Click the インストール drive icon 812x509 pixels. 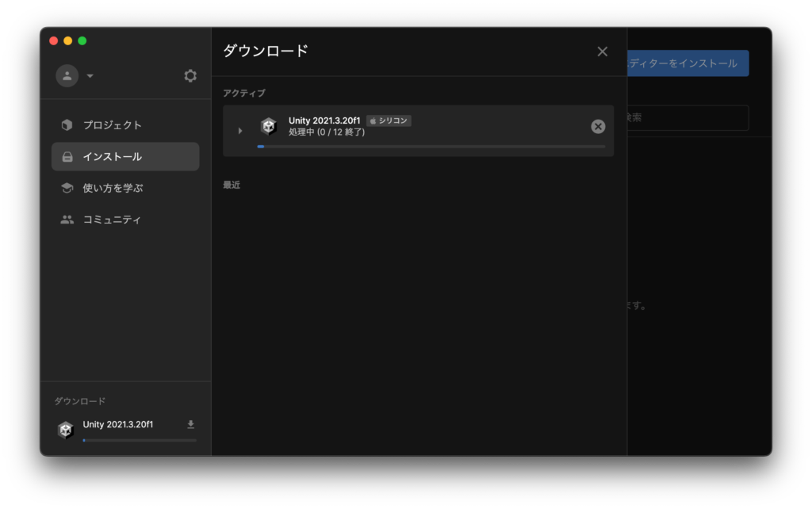[x=67, y=156]
